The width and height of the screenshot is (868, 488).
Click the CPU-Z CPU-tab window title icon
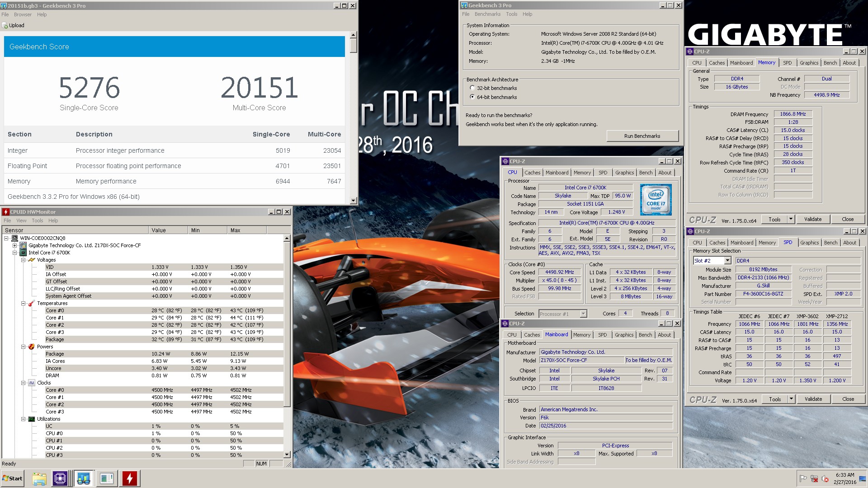[505, 161]
